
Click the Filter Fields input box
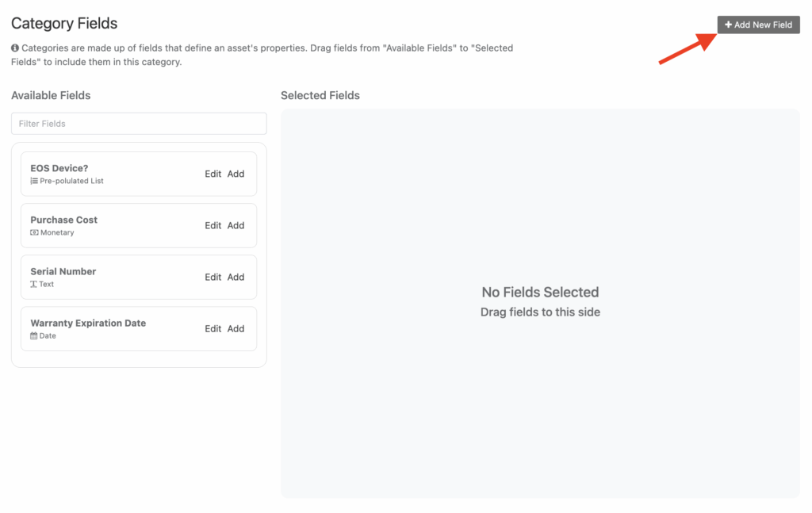[138, 123]
